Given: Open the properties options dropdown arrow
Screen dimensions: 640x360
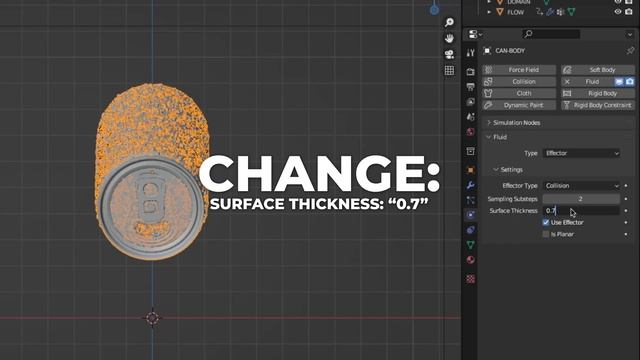Looking at the screenshot, I should (x=629, y=34).
